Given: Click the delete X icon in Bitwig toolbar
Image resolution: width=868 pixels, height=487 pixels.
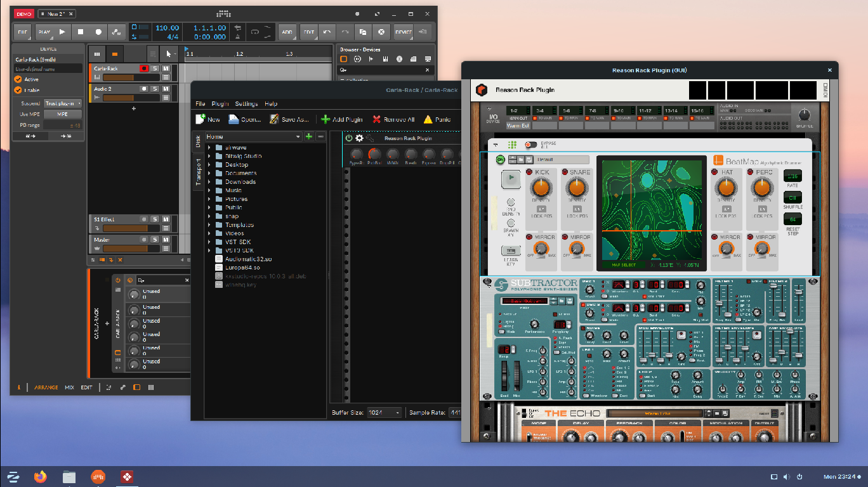Looking at the screenshot, I should [x=381, y=32].
